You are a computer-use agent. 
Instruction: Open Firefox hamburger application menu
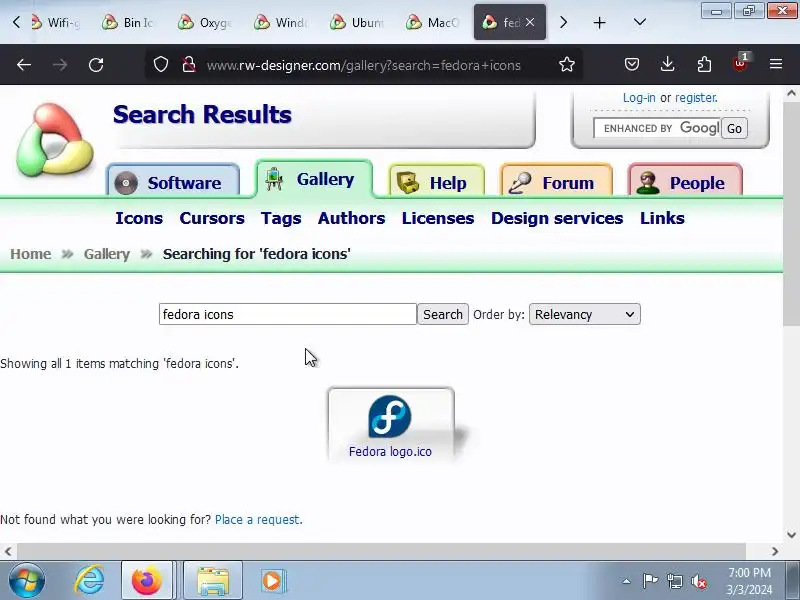[x=776, y=64]
